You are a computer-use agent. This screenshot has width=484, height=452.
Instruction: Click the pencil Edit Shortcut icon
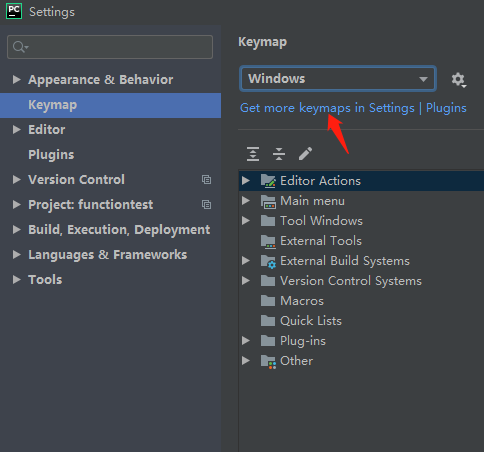click(x=305, y=154)
